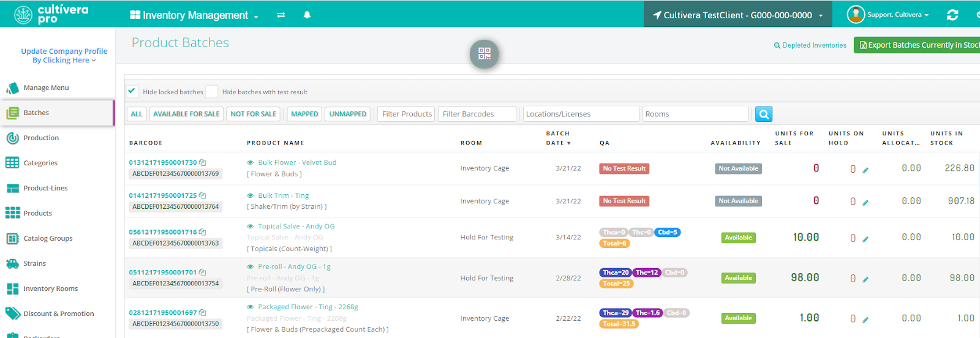The image size is (980, 338).
Task: Open the Inventory Management module dropdown
Action: (194, 15)
